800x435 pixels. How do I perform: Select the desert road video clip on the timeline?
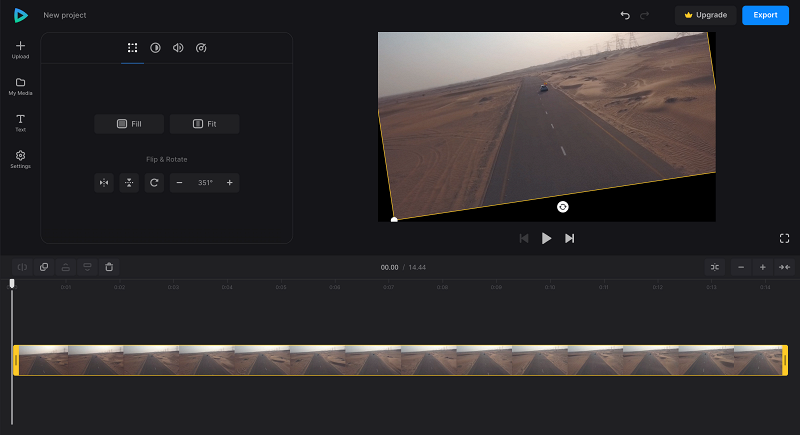click(x=401, y=361)
